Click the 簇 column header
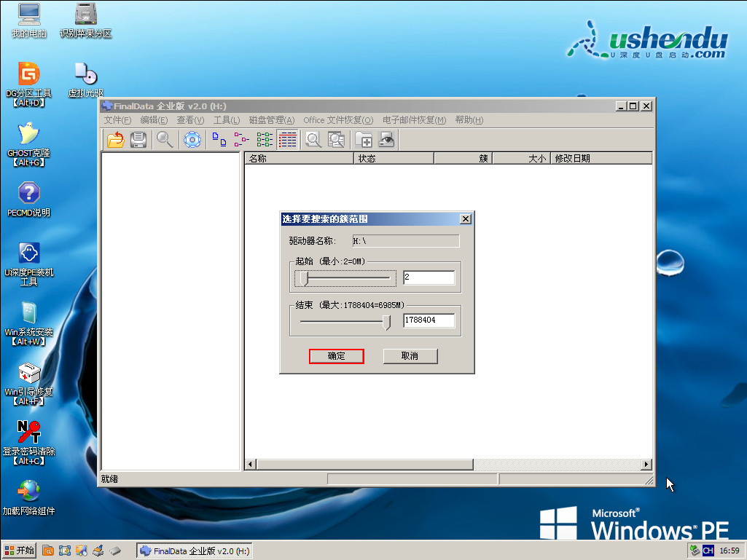 coord(463,159)
